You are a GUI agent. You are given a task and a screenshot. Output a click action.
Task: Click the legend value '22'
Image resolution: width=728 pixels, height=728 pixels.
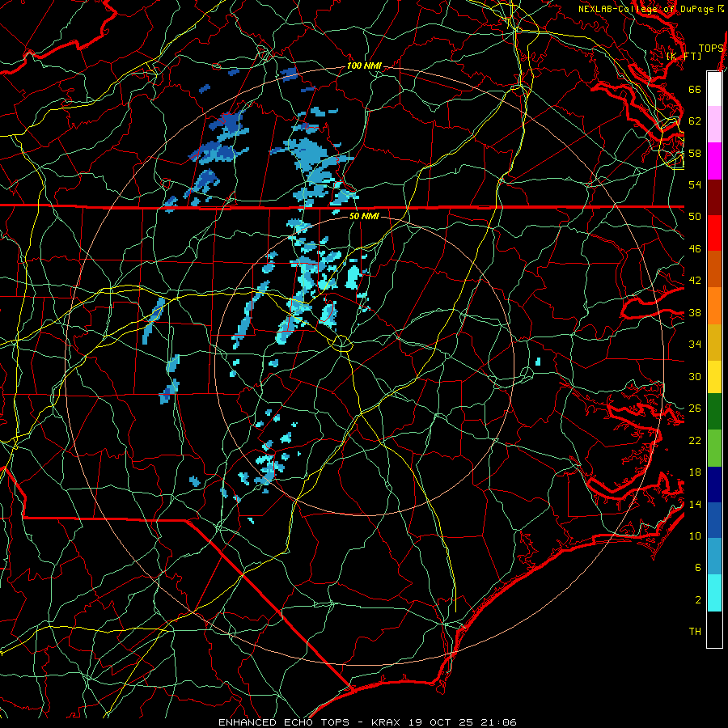coord(695,440)
